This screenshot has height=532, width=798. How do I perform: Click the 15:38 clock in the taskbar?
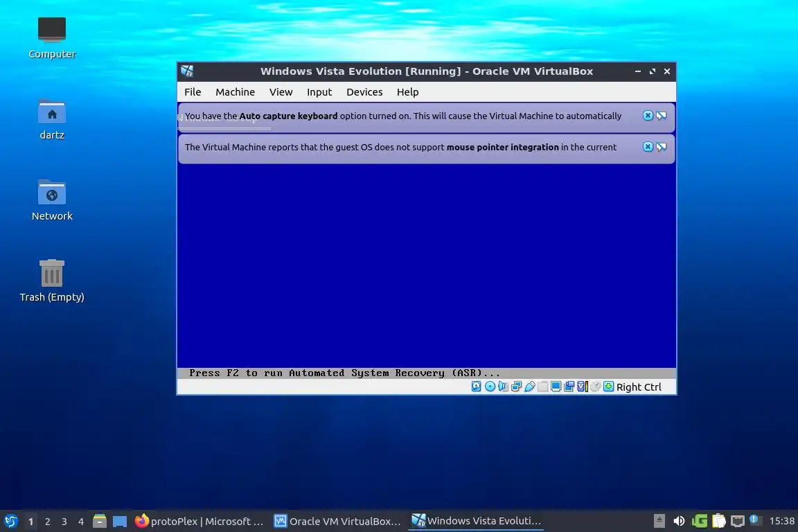coord(781,521)
